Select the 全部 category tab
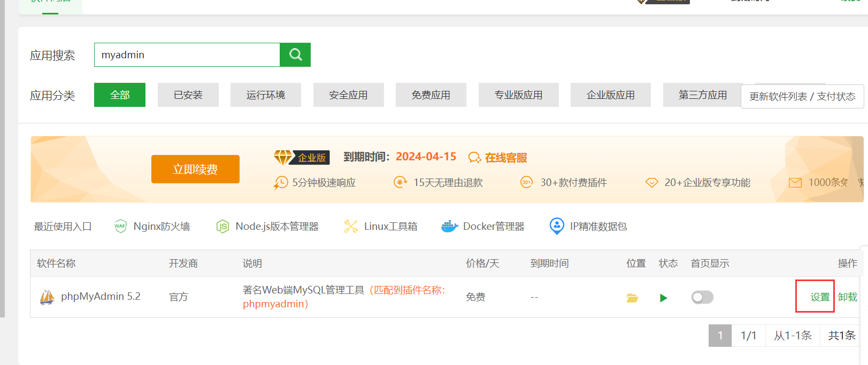The width and height of the screenshot is (868, 365). point(120,95)
